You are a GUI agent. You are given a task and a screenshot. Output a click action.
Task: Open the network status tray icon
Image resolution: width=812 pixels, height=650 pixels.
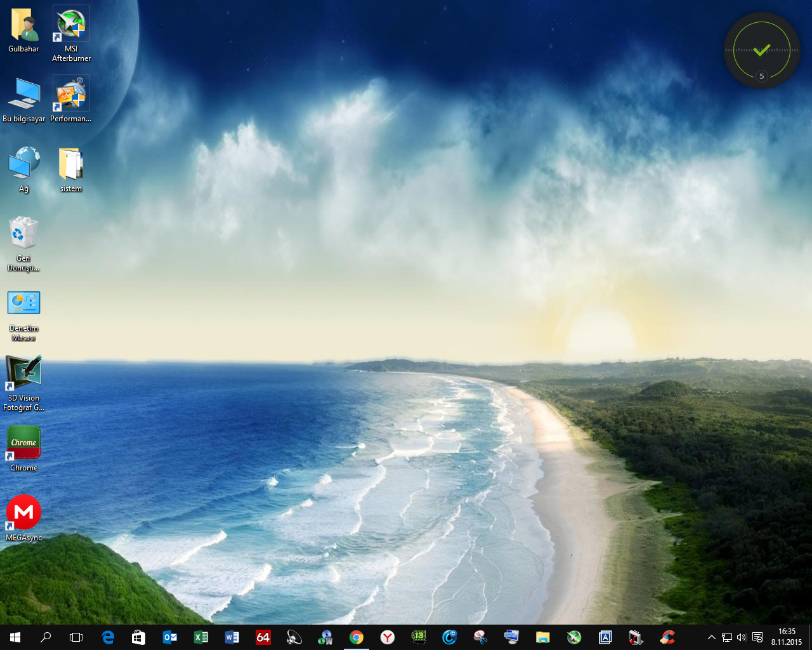point(727,637)
